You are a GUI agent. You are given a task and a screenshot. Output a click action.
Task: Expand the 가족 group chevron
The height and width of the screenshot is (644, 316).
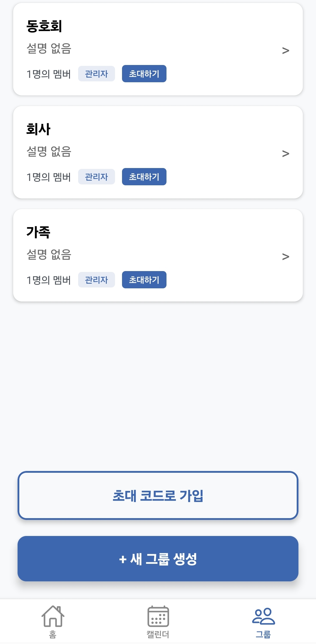pyautogui.click(x=286, y=257)
